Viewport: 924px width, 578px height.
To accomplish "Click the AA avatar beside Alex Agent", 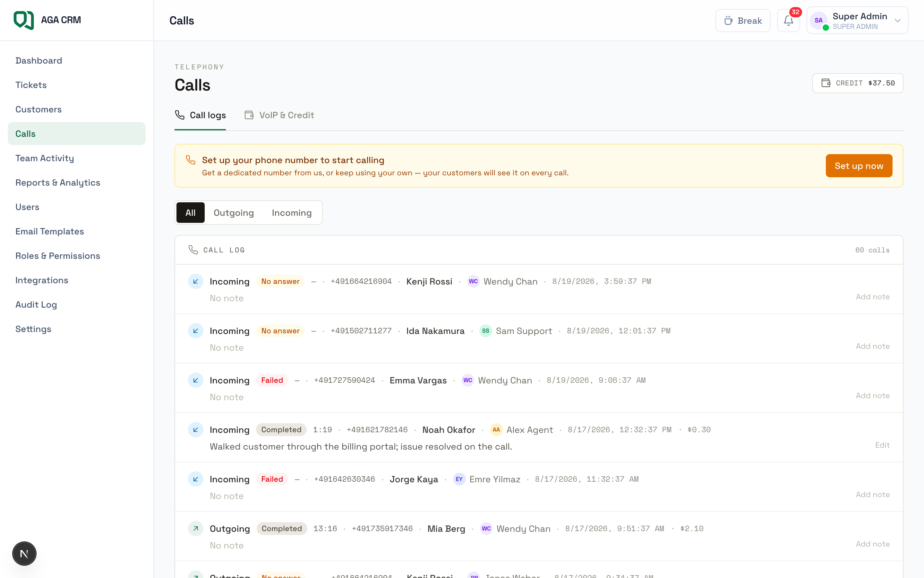I will pos(496,430).
